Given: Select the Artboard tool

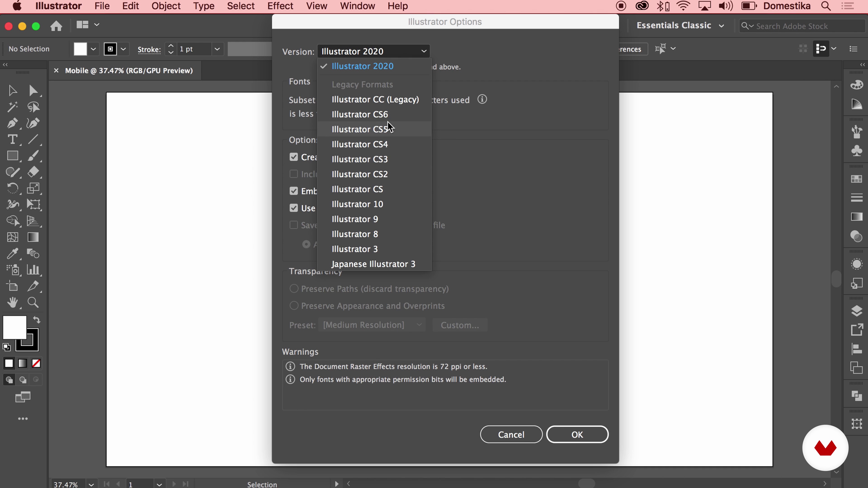Looking at the screenshot, I should click(12, 286).
